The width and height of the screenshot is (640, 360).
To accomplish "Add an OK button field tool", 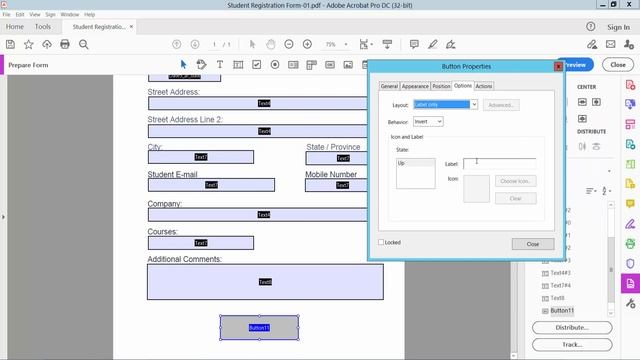I will [x=330, y=64].
